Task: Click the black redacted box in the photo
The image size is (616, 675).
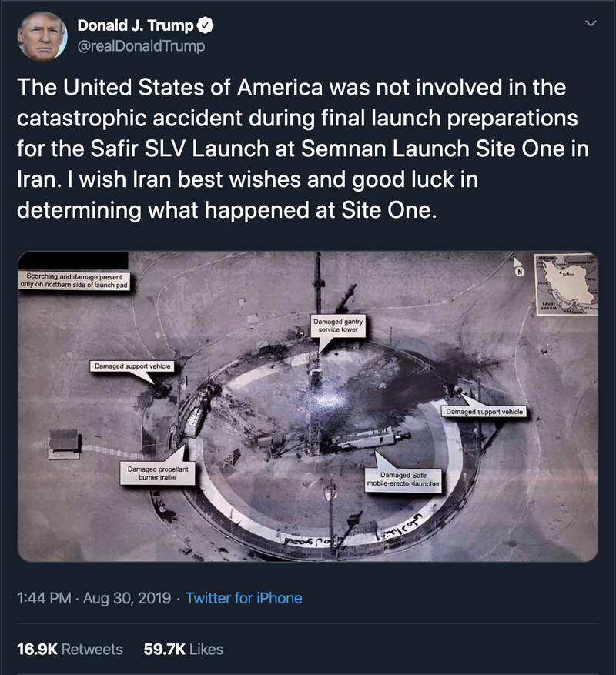Action: (73, 260)
